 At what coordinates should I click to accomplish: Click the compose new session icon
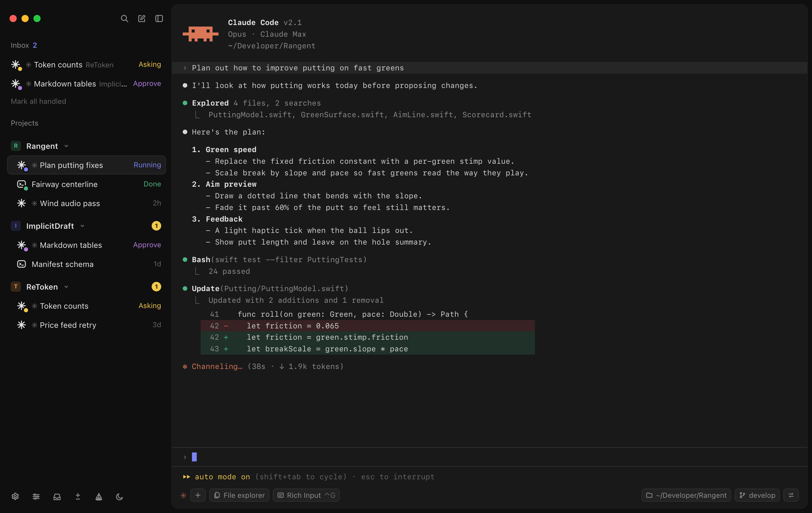click(x=142, y=18)
